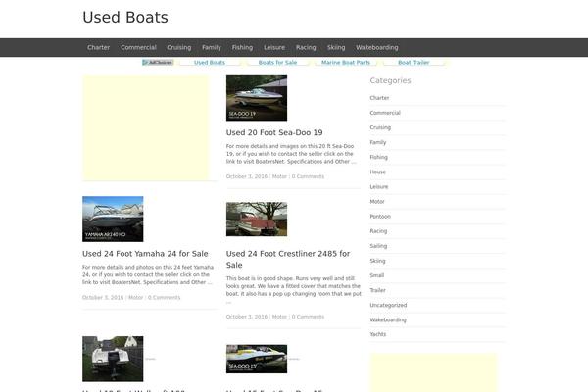The image size is (588, 392).
Task: Select Family in the navigation bar
Action: [x=212, y=48]
